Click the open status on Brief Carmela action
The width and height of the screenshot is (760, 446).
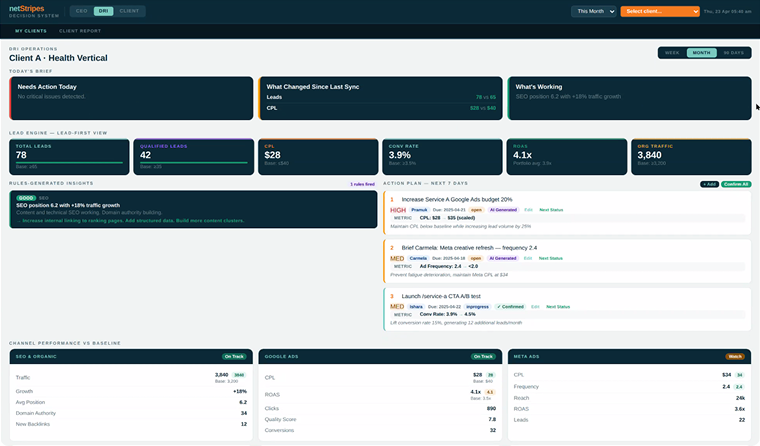(x=476, y=258)
